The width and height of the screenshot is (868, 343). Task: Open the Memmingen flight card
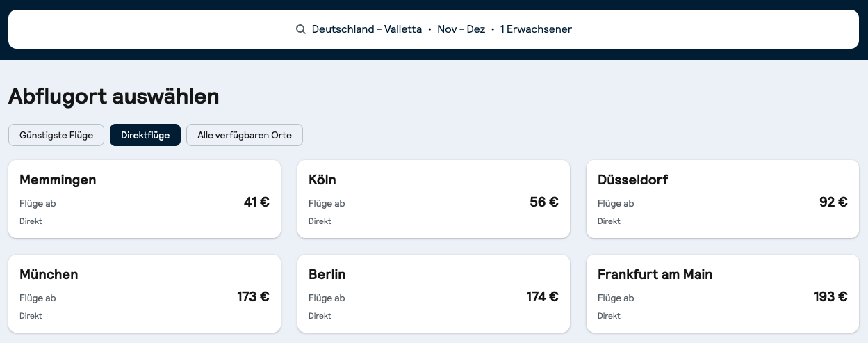[144, 199]
